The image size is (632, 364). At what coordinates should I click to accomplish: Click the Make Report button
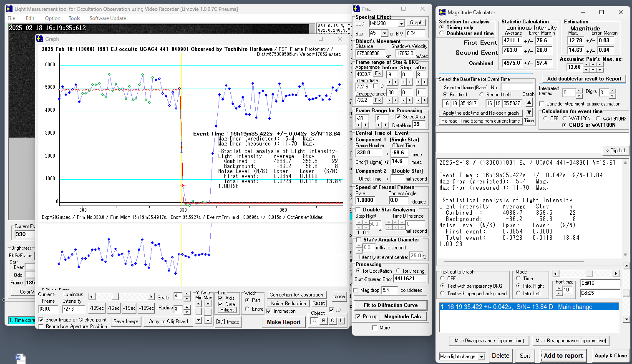click(x=284, y=322)
